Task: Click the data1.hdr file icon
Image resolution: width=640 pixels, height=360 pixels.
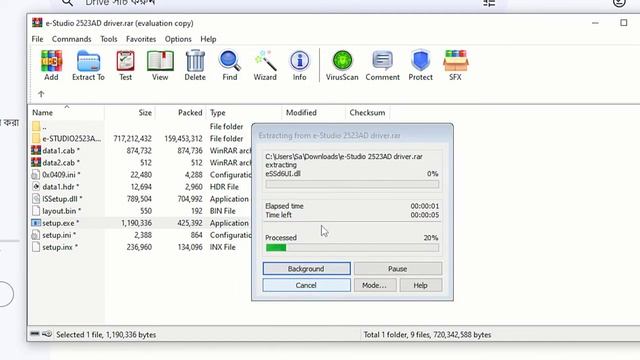Action: tap(36, 187)
